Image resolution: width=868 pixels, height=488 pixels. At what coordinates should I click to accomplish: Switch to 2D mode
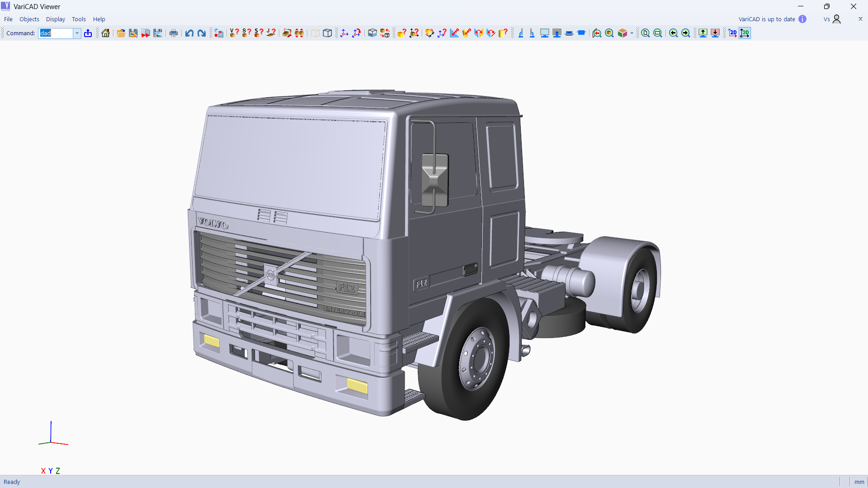733,33
